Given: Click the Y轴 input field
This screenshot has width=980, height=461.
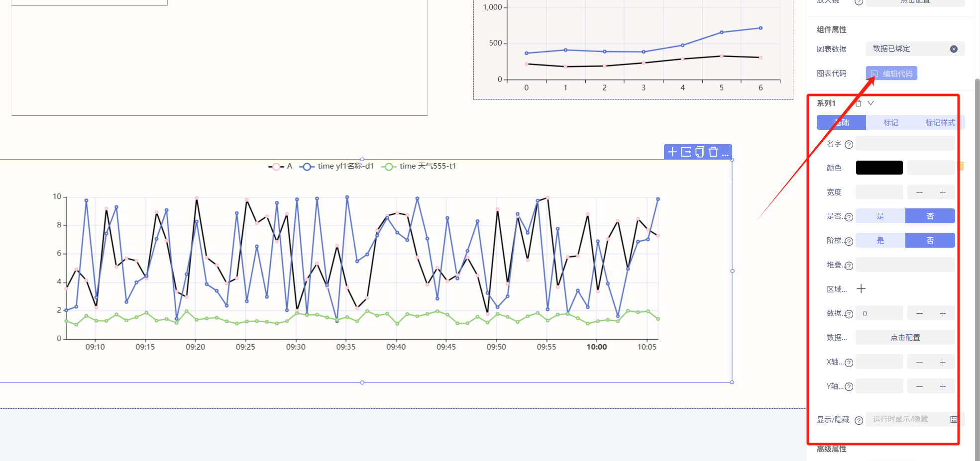Looking at the screenshot, I should click(879, 386).
